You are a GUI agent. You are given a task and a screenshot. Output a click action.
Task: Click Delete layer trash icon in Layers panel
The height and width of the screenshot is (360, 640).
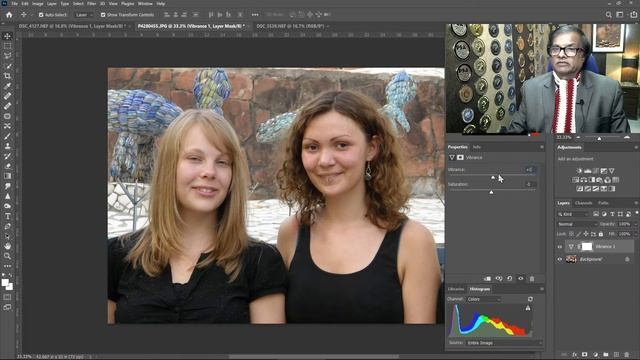point(627,355)
